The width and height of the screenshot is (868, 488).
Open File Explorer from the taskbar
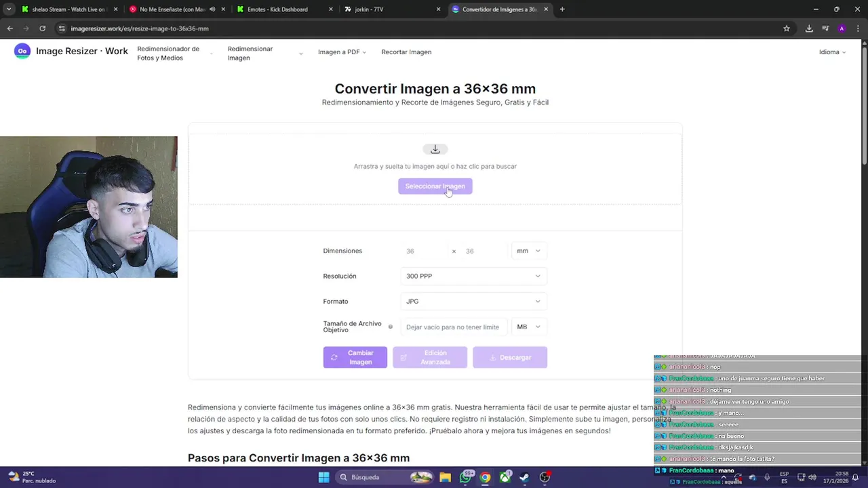(445, 477)
